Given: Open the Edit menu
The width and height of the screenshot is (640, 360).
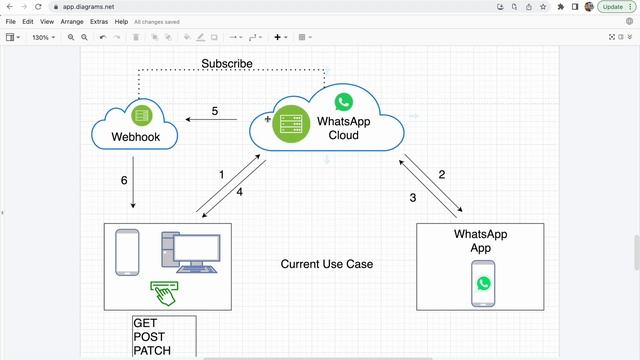Looking at the screenshot, I should [28, 22].
